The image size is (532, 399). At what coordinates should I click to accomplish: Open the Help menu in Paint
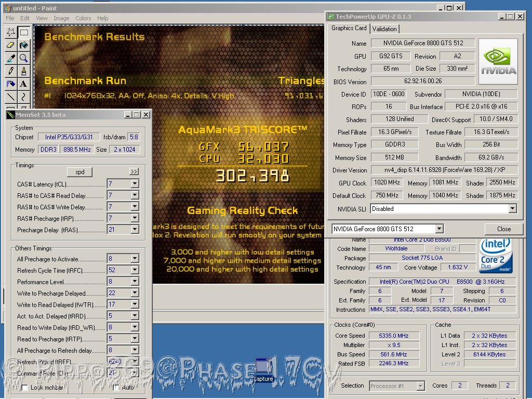point(102,18)
